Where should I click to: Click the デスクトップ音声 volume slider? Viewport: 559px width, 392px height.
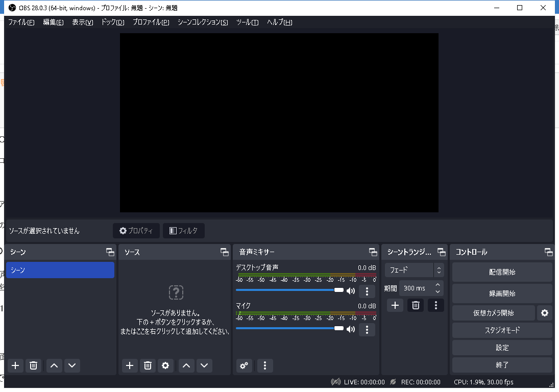tap(286, 290)
